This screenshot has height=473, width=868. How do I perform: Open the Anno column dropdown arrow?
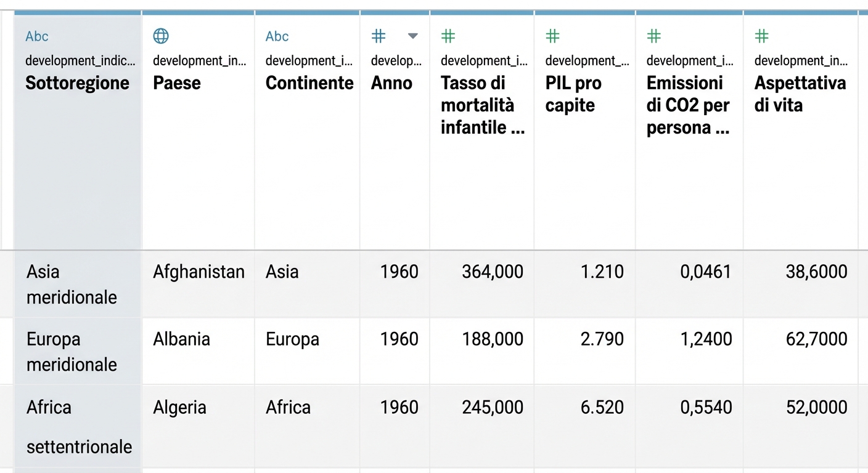tap(413, 36)
